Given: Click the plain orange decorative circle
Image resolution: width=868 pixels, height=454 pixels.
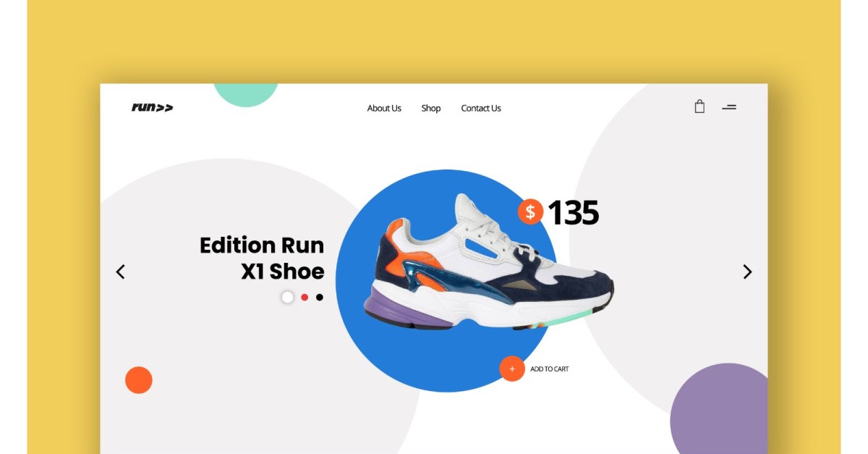Looking at the screenshot, I should pos(139,380).
